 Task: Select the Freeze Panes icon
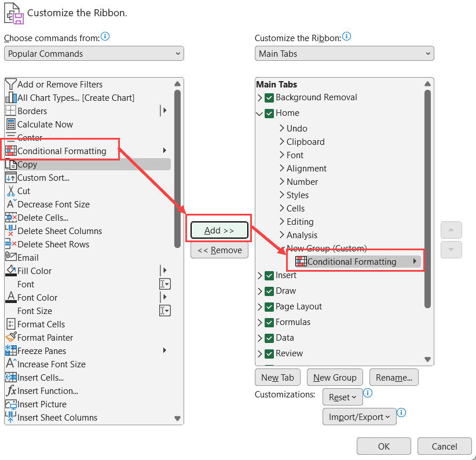(x=10, y=351)
